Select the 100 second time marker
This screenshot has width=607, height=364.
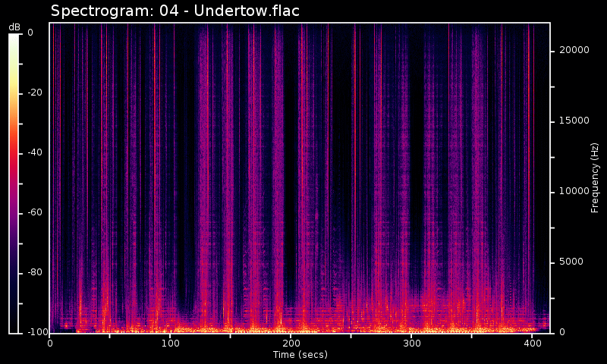(x=171, y=344)
